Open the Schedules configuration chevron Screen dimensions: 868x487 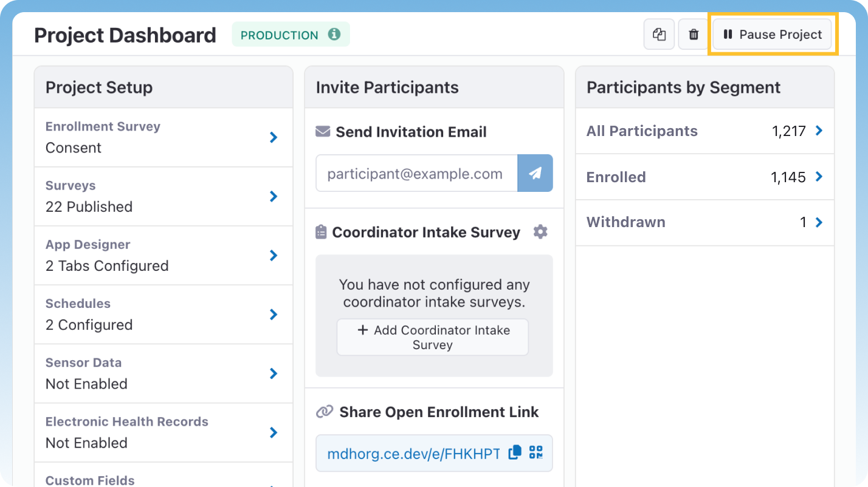(273, 314)
